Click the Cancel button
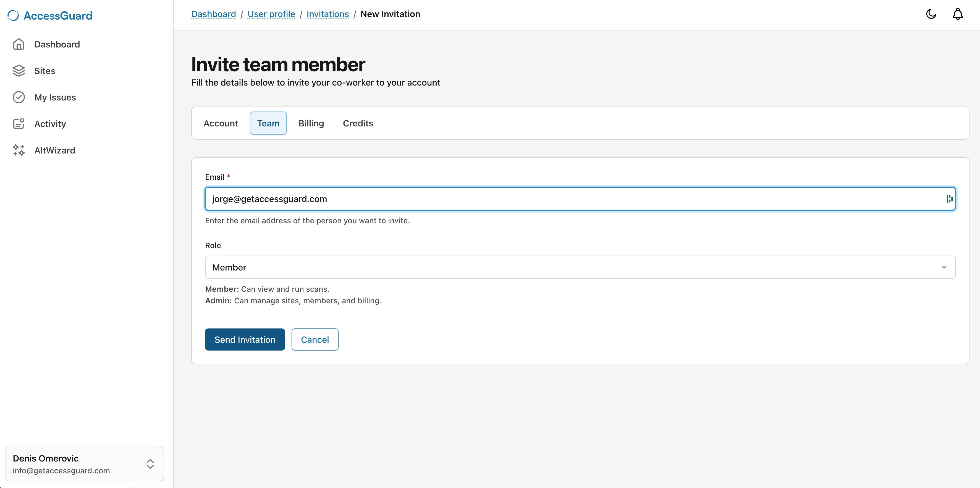Screen dimensions: 980x488 pyautogui.click(x=315, y=340)
